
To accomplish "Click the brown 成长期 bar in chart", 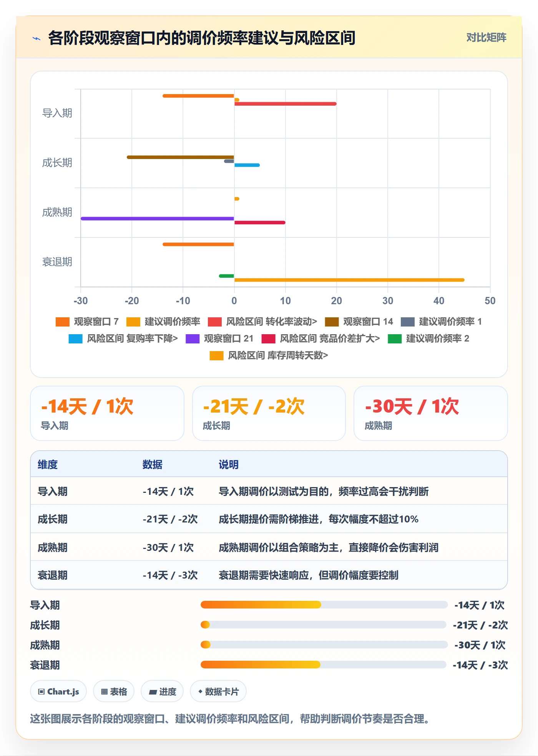I will [x=180, y=157].
